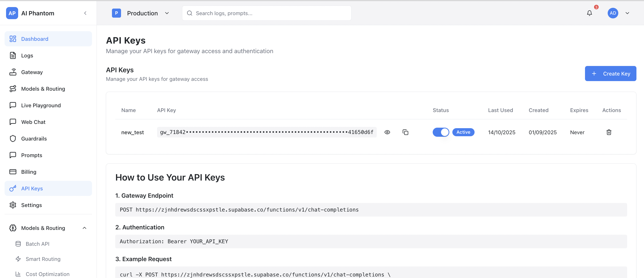The image size is (644, 278).
Task: Toggle the new_test key active switch
Action: coord(441,132)
